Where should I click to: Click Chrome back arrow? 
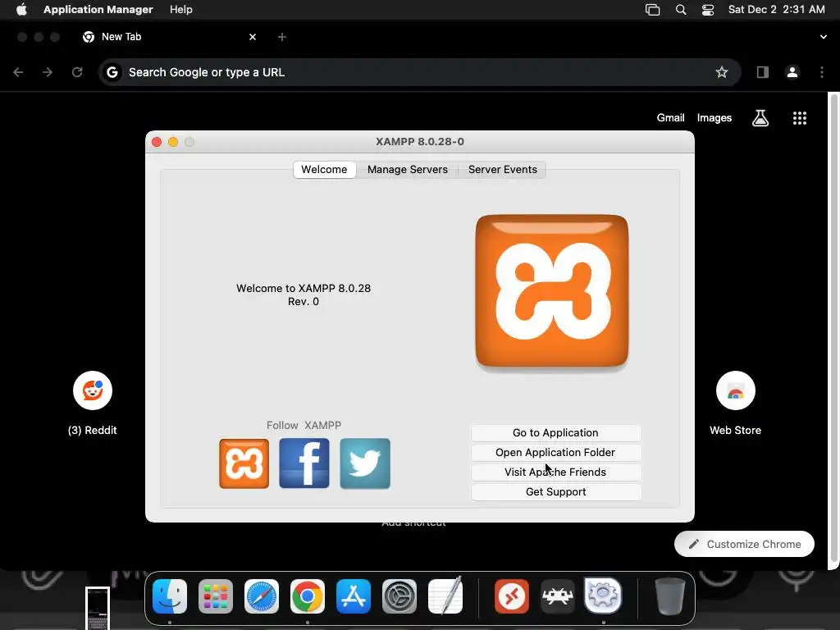click(x=18, y=72)
